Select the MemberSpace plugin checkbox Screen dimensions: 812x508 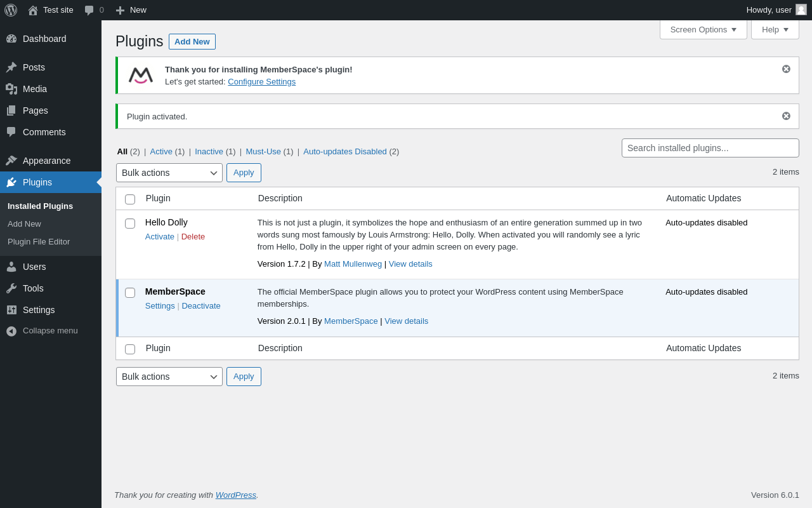pyautogui.click(x=130, y=293)
